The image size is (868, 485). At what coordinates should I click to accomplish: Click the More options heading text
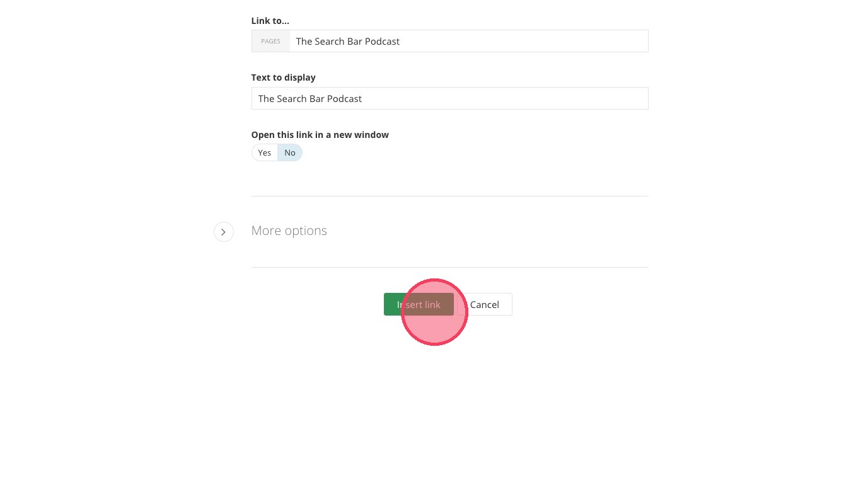coord(289,231)
